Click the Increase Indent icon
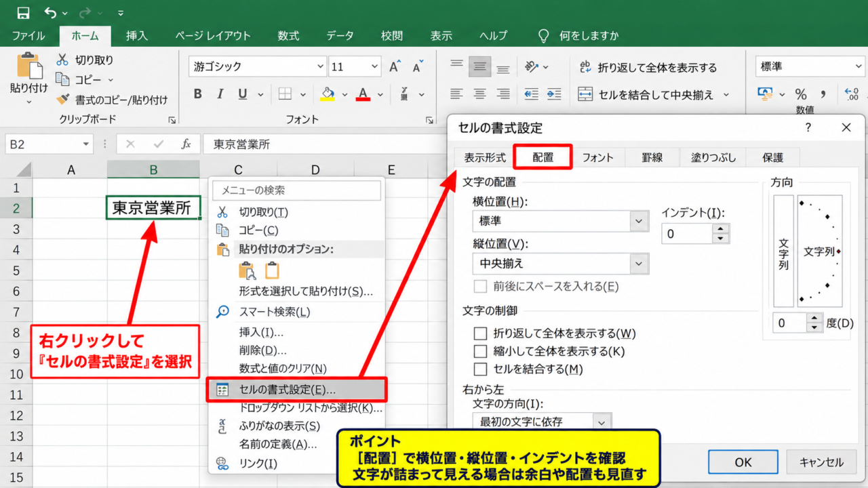Viewport: 868px width, 488px height. (x=555, y=94)
